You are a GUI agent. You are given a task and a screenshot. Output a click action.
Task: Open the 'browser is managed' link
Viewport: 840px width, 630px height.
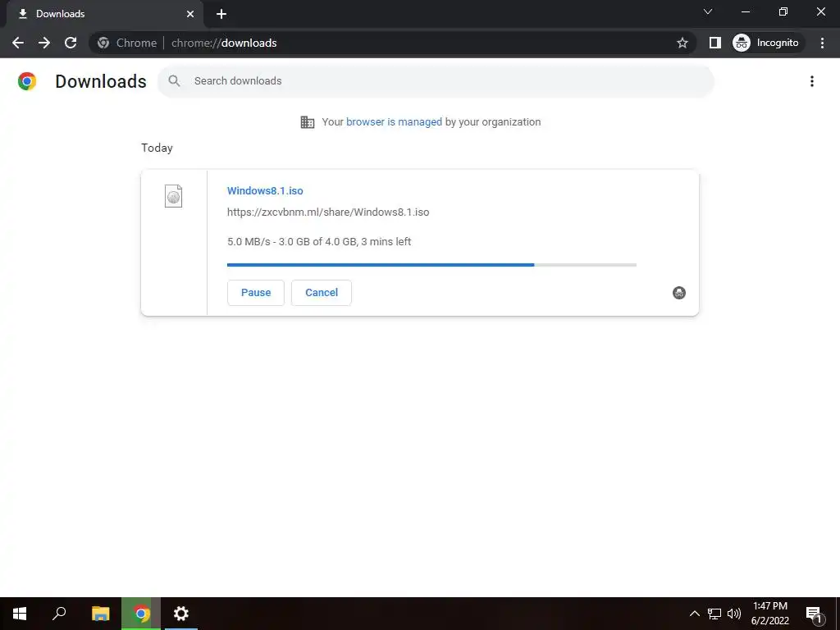point(394,122)
